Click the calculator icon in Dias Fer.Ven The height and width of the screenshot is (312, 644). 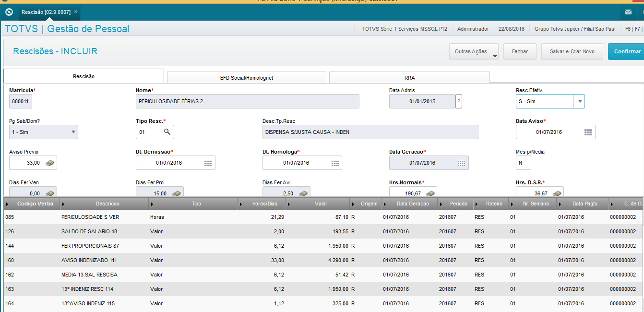click(50, 193)
